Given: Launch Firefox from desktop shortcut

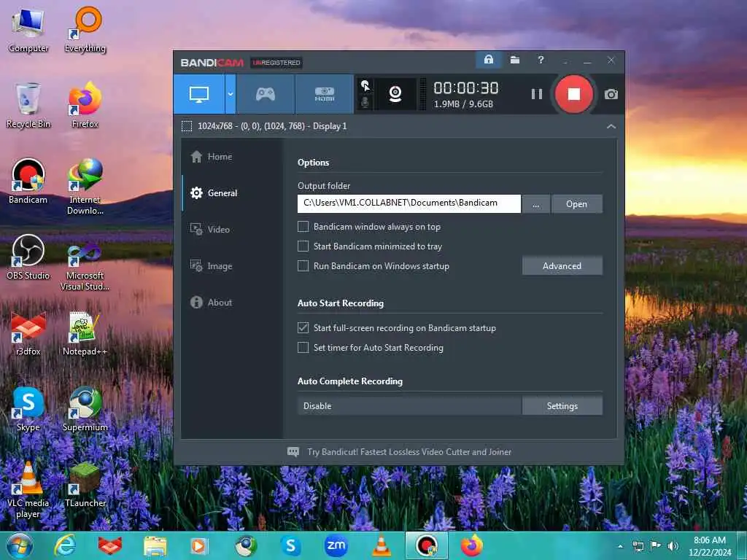Looking at the screenshot, I should (85, 105).
